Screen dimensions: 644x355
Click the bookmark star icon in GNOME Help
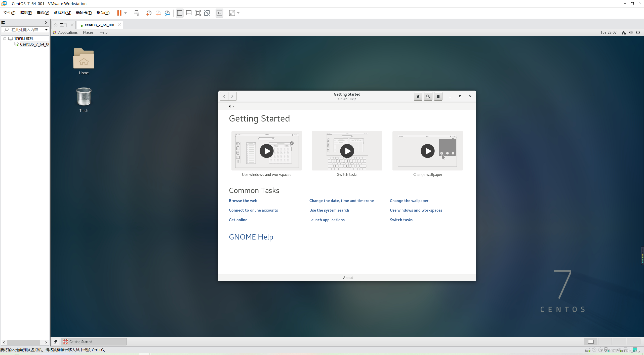coord(418,96)
